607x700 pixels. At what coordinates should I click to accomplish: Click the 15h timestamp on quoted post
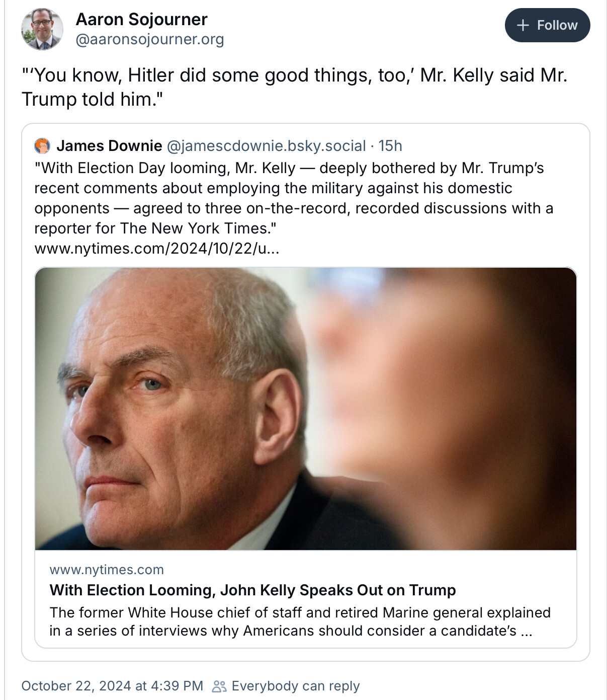coord(390,146)
